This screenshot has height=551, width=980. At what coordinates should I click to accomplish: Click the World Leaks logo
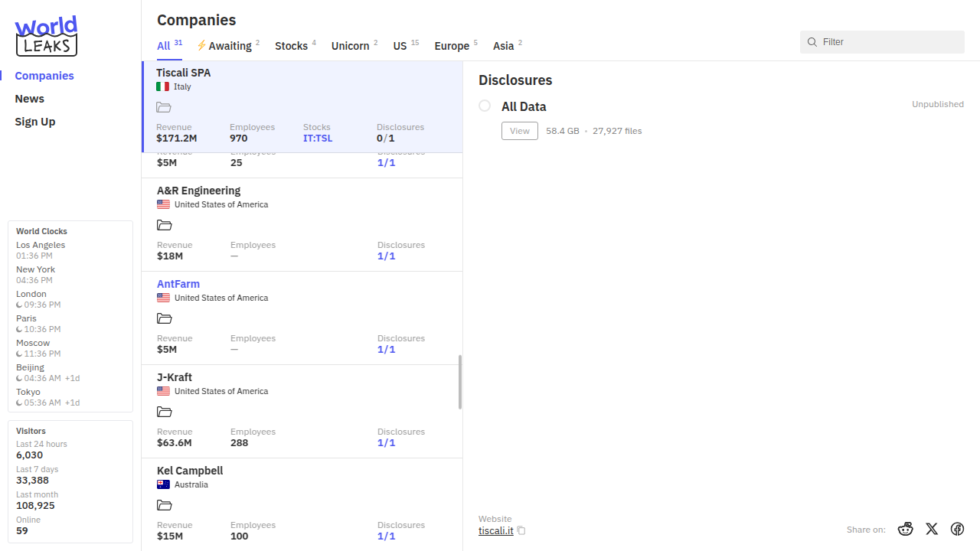[x=47, y=37]
